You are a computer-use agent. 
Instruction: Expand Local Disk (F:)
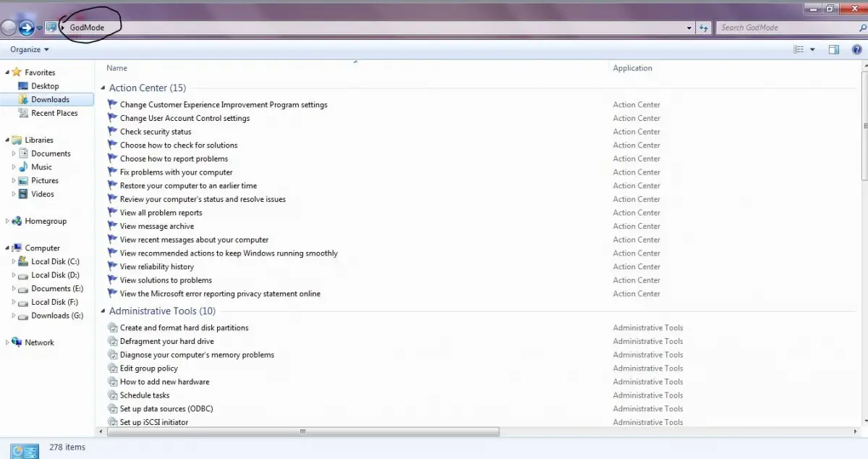14,302
